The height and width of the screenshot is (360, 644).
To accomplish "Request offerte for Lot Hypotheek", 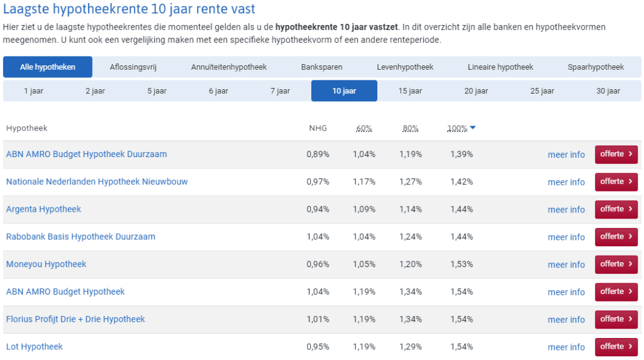I will (616, 347).
